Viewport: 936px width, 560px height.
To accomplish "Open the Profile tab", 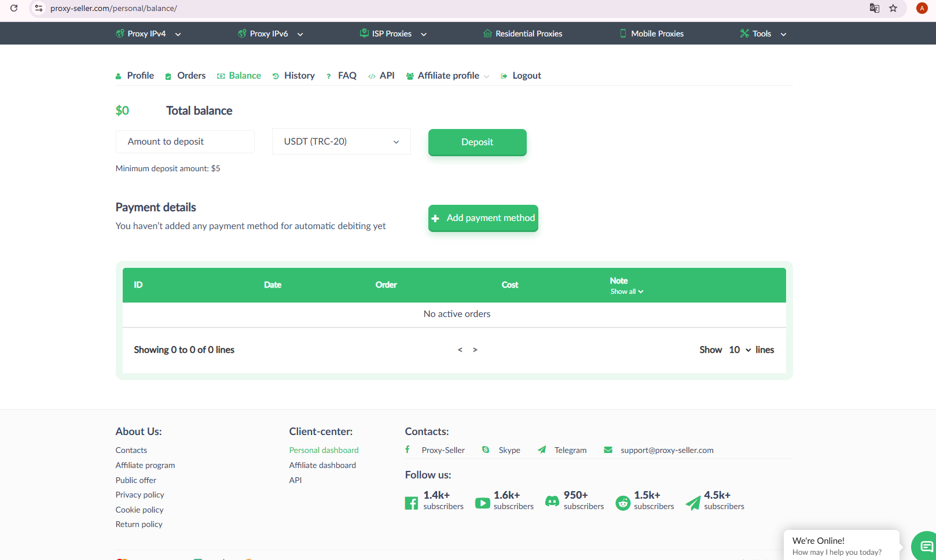I will pos(141,76).
